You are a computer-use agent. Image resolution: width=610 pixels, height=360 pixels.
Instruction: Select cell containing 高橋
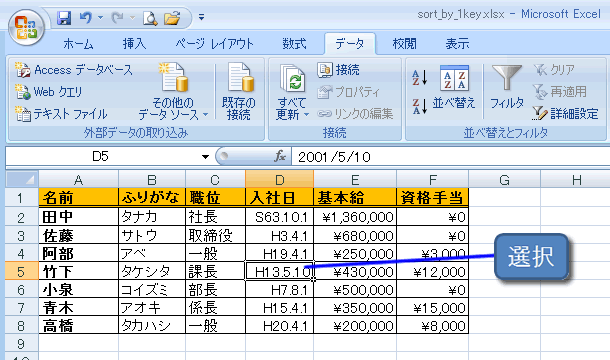pyautogui.click(x=79, y=325)
